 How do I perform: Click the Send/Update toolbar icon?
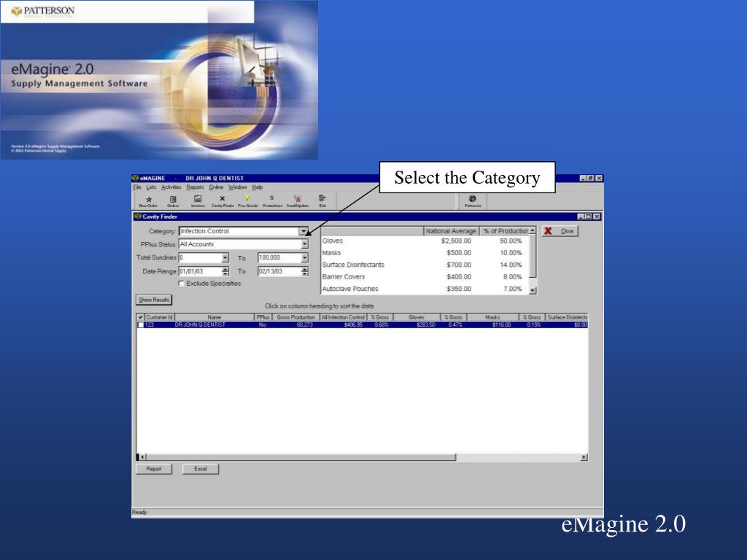(298, 201)
